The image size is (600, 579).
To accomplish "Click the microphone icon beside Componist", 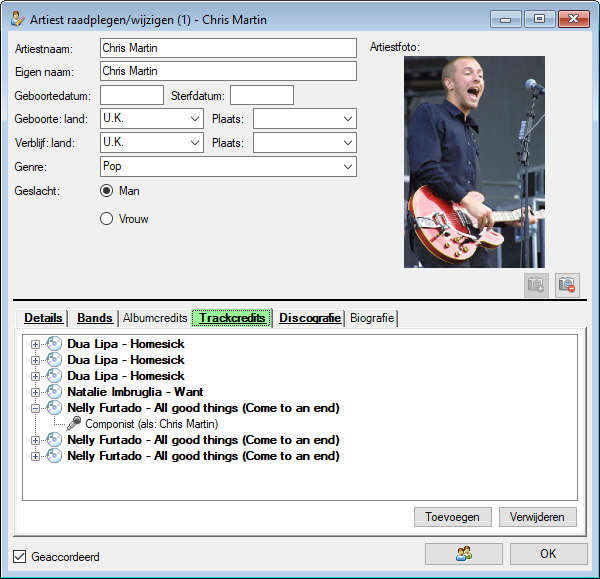I will click(x=73, y=424).
